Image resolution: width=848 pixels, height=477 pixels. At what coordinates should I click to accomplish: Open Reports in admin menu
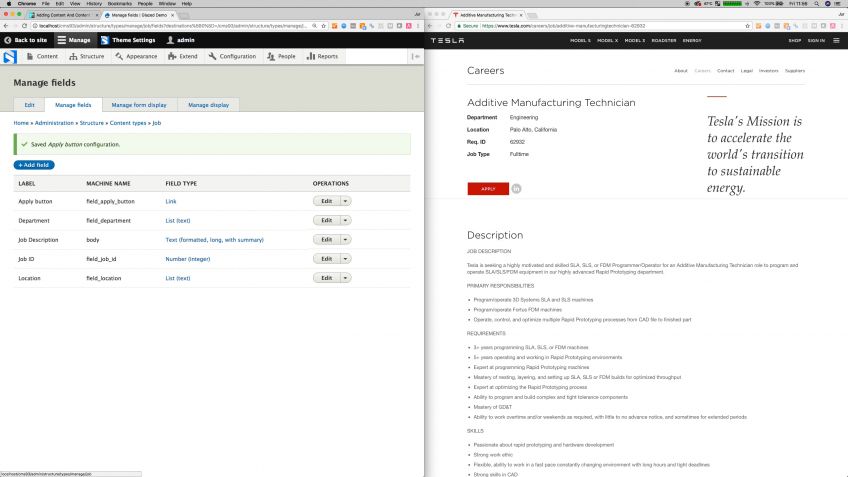(x=322, y=56)
